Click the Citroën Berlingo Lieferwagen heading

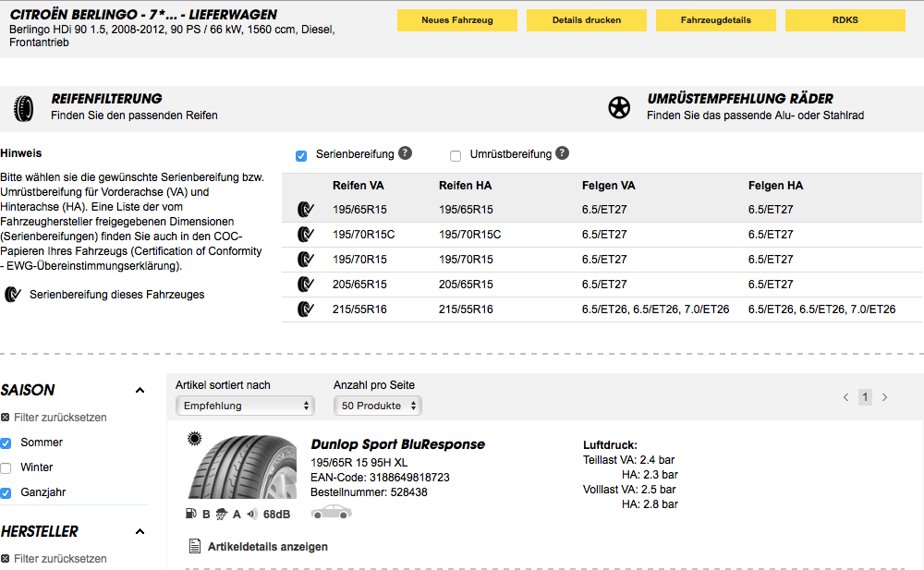click(x=144, y=15)
